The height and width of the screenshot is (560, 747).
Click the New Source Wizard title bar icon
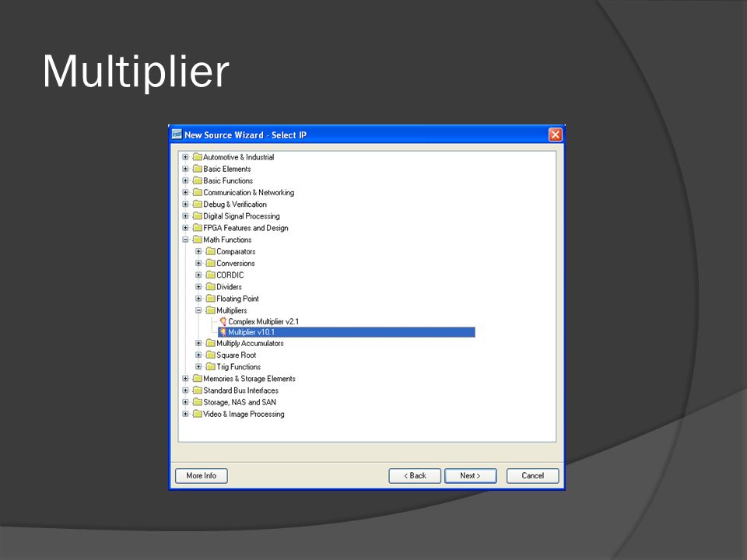(x=177, y=135)
